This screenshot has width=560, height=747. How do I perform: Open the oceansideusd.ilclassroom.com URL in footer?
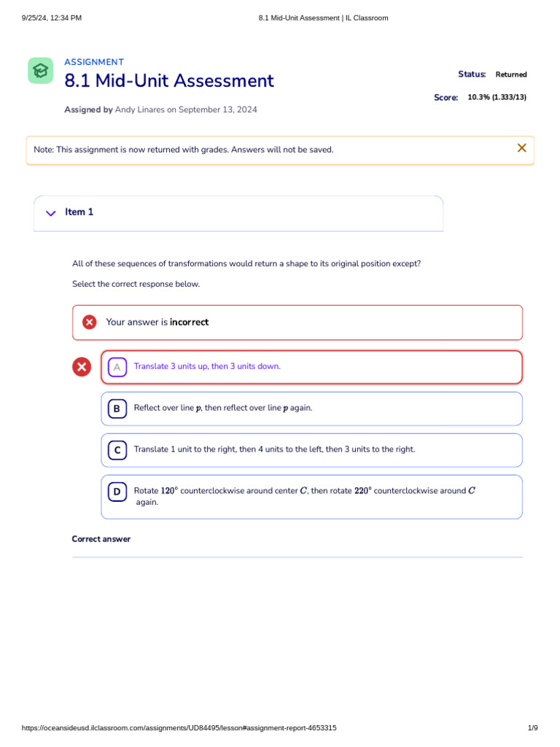pos(179,728)
